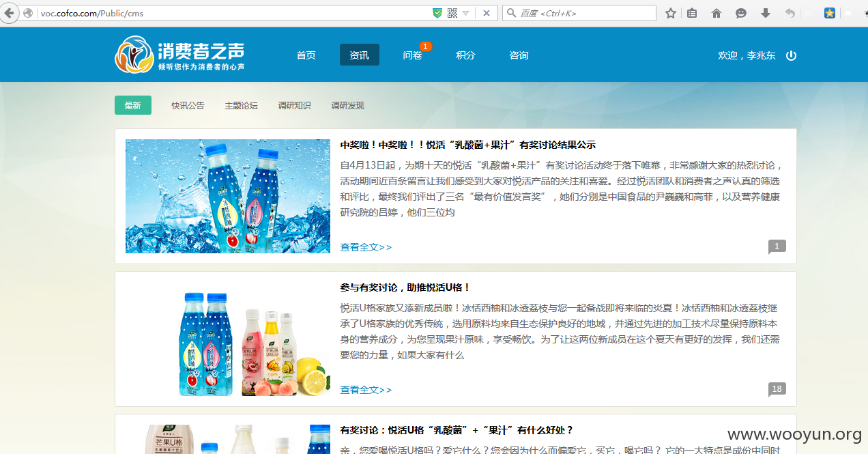Click the tagline 倾听您作为消费者的心声
868x454 pixels.
[201, 67]
